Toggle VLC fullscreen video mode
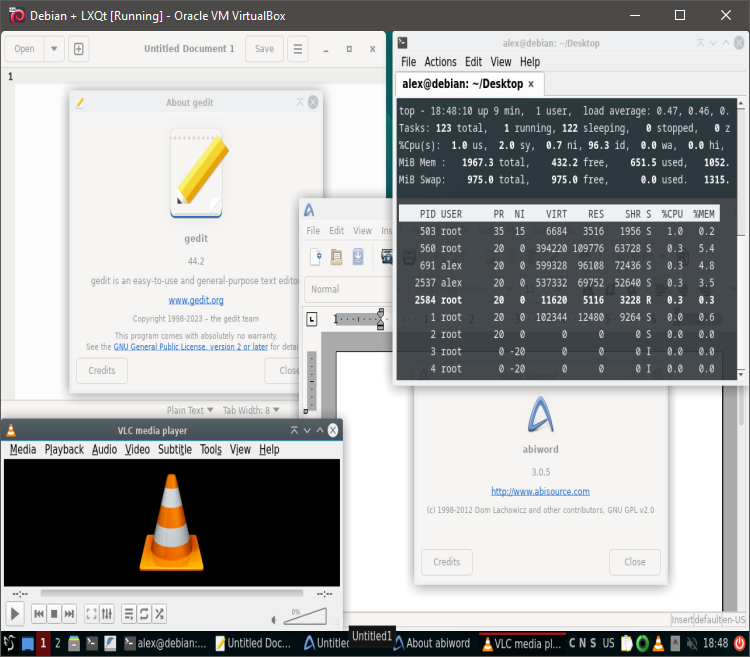 click(x=91, y=613)
